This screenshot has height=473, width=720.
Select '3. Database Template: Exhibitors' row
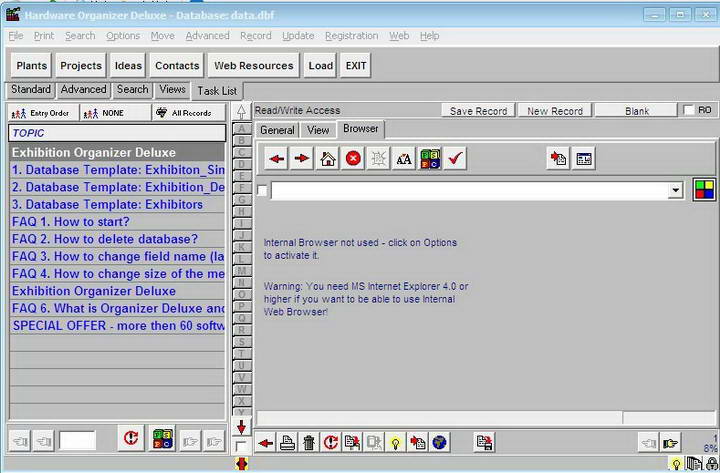(117, 204)
